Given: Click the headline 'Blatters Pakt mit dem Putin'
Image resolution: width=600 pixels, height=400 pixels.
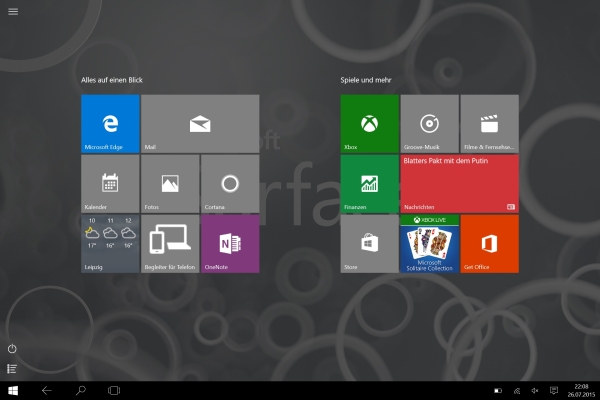Looking at the screenshot, I should pos(446,161).
